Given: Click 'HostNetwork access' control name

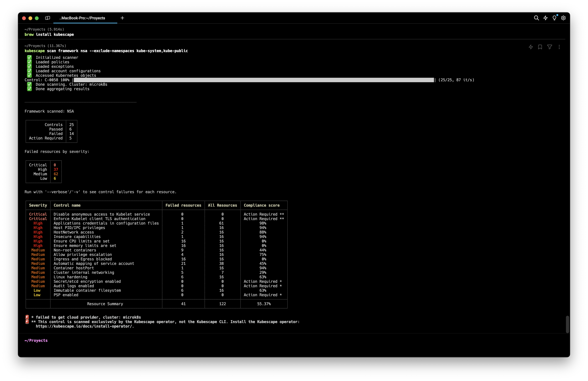Looking at the screenshot, I should [x=74, y=232].
